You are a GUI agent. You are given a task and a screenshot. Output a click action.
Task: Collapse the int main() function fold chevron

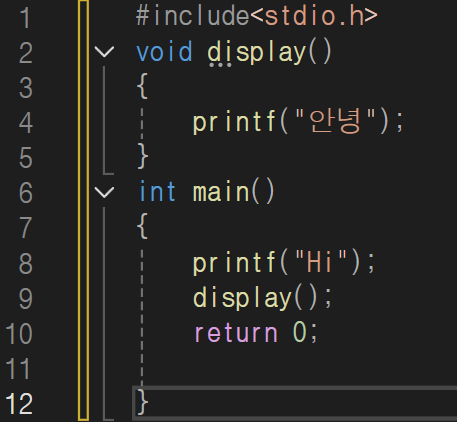pyautogui.click(x=104, y=192)
